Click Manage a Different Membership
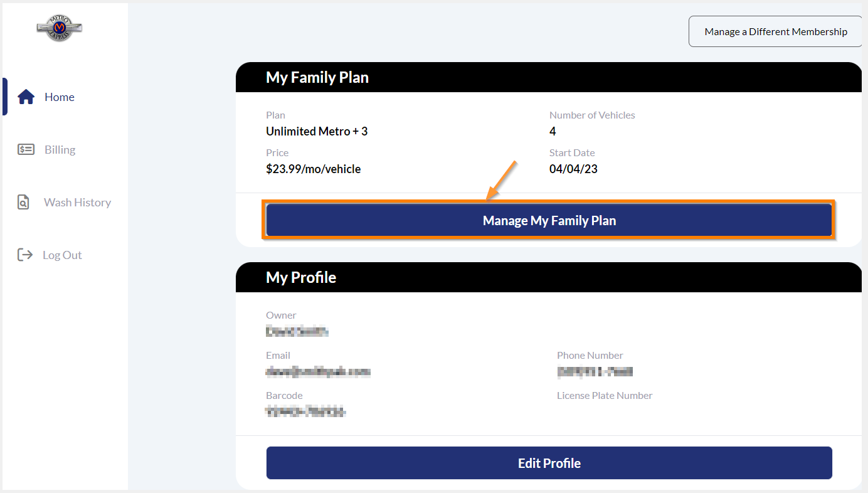The width and height of the screenshot is (868, 493). click(x=775, y=31)
